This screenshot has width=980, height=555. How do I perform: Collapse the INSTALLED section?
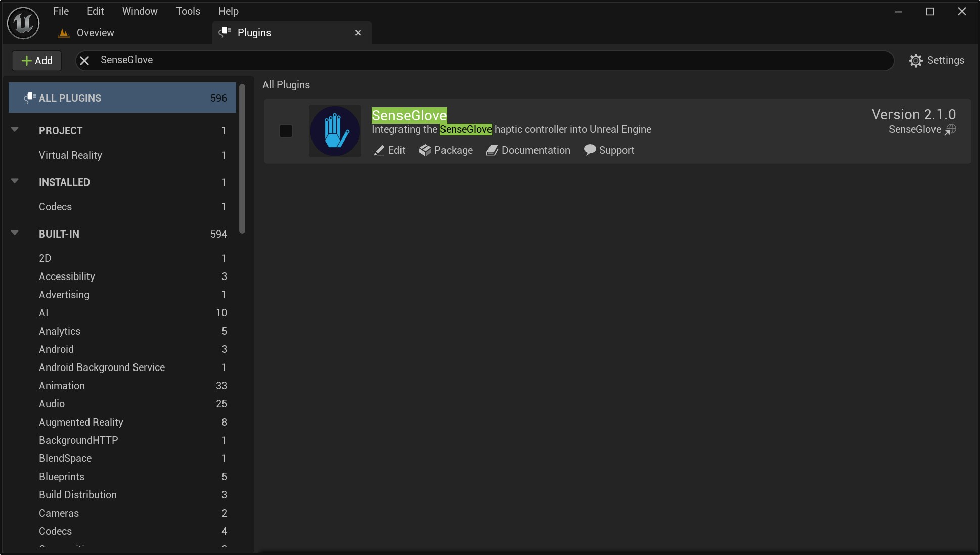15,181
